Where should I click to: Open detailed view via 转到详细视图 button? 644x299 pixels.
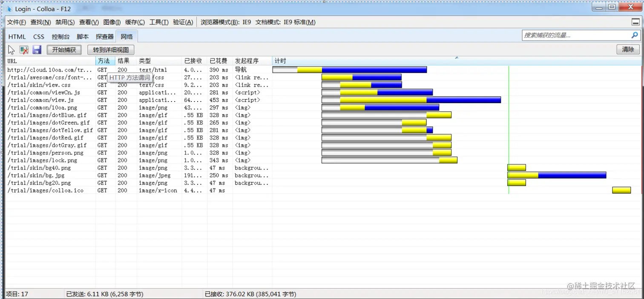point(111,49)
